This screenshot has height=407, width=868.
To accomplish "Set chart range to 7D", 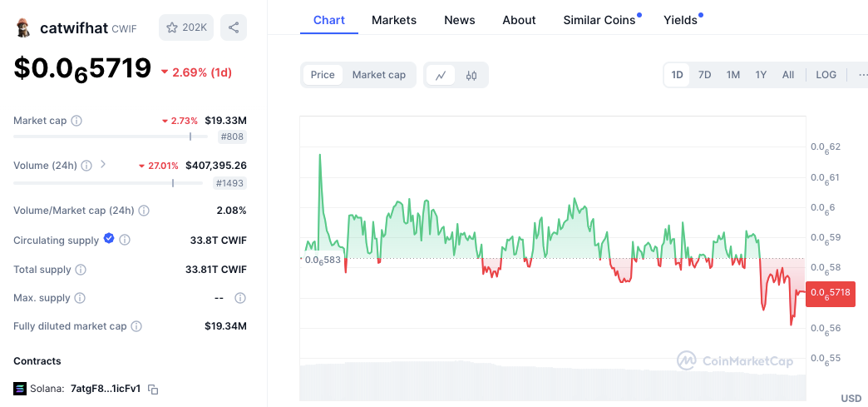I will [705, 75].
